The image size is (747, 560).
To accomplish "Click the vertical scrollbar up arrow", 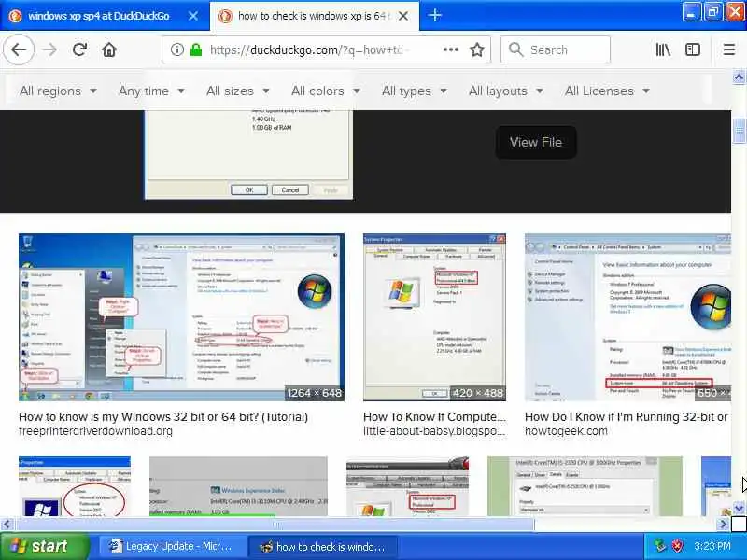I will click(739, 77).
